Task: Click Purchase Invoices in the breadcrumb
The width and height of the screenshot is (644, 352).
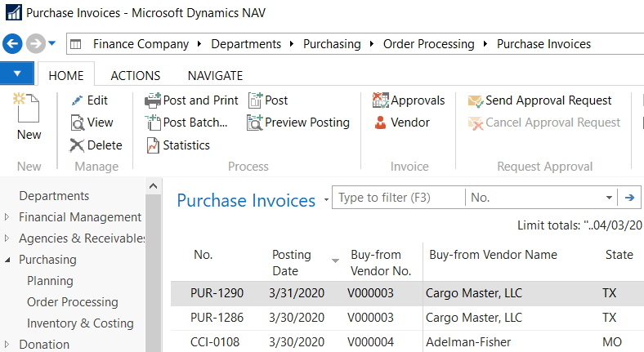Action: tap(543, 44)
